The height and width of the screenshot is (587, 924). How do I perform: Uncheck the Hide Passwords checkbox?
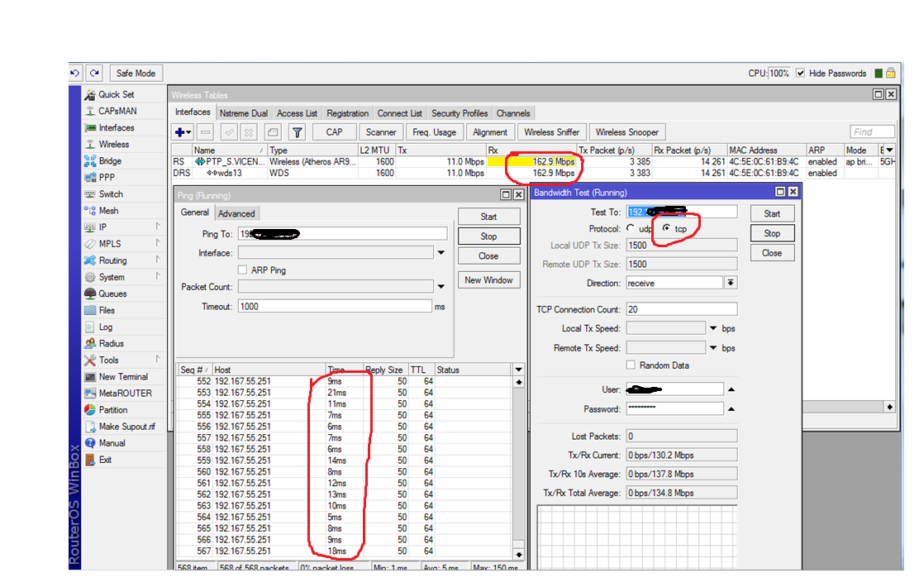pyautogui.click(x=800, y=74)
